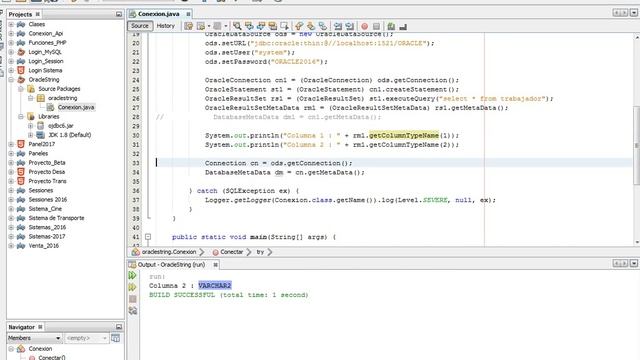Image resolution: width=640 pixels, height=360 pixels.
Task: Select Venta_2016 project
Action: [x=43, y=246]
